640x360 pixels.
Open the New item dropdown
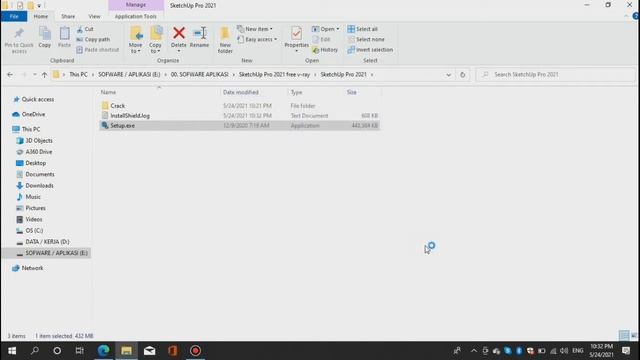(x=255, y=29)
